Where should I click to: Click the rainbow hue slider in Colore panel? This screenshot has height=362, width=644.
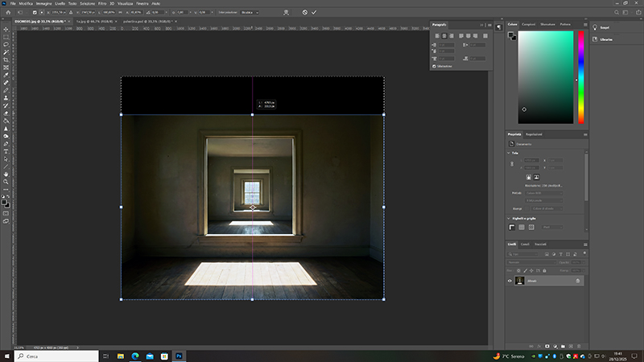tap(580, 76)
